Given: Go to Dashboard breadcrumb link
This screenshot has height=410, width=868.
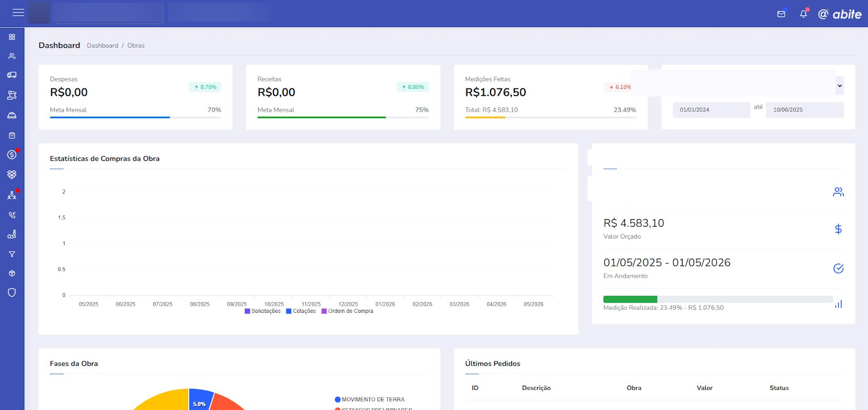Looking at the screenshot, I should 103,46.
